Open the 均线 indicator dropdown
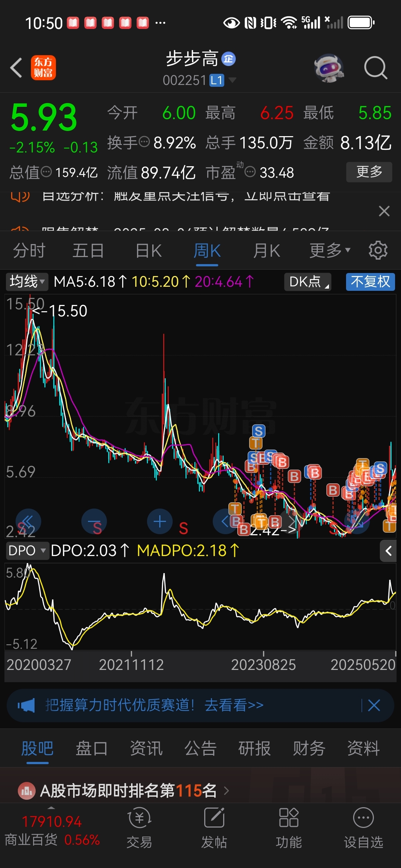The height and width of the screenshot is (868, 401). click(x=27, y=282)
